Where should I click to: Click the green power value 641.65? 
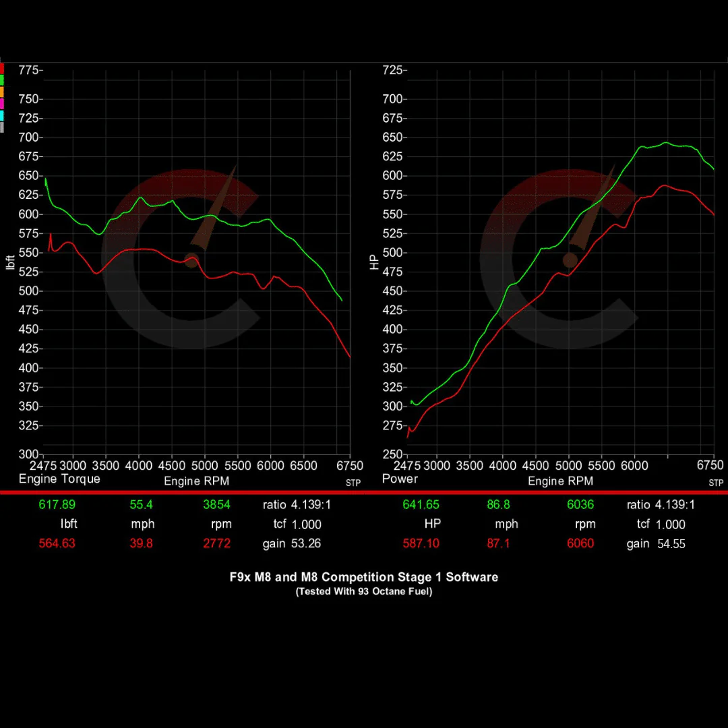[x=421, y=504]
